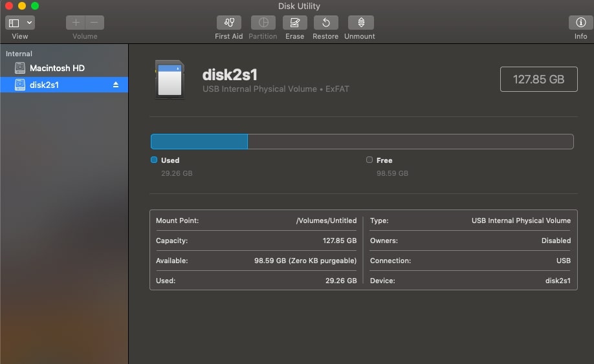Viewport: 594px width, 364px height.
Task: Unmount the selected volume
Action: (360, 23)
